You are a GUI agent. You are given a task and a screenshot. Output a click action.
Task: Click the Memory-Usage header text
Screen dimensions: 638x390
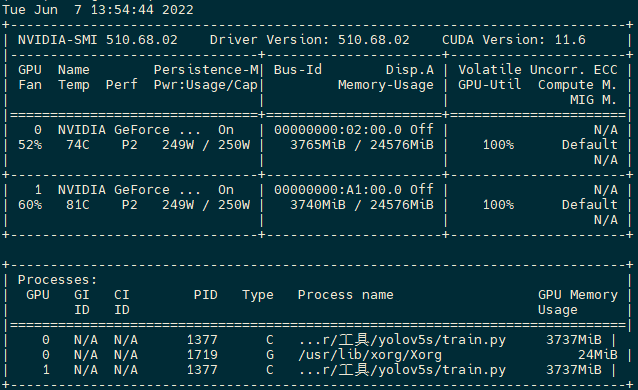pos(386,85)
